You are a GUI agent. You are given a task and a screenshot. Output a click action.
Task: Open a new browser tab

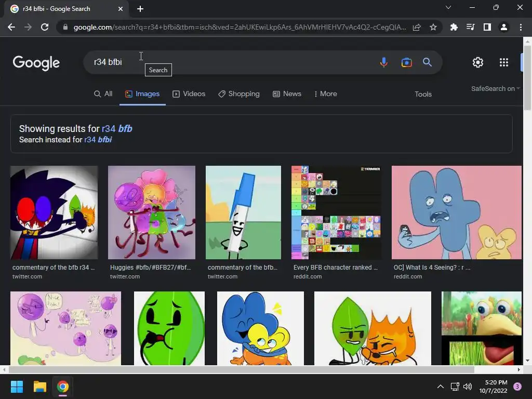click(x=140, y=9)
